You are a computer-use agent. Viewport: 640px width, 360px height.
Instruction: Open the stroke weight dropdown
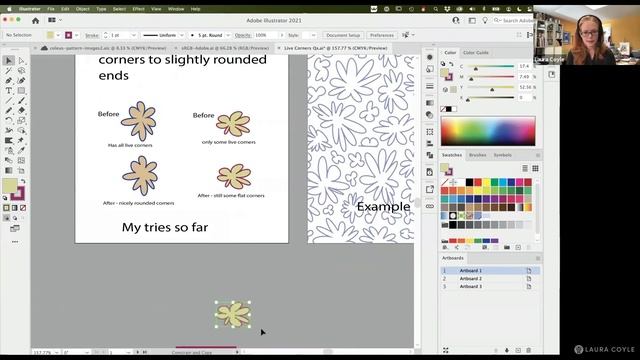coord(133,35)
